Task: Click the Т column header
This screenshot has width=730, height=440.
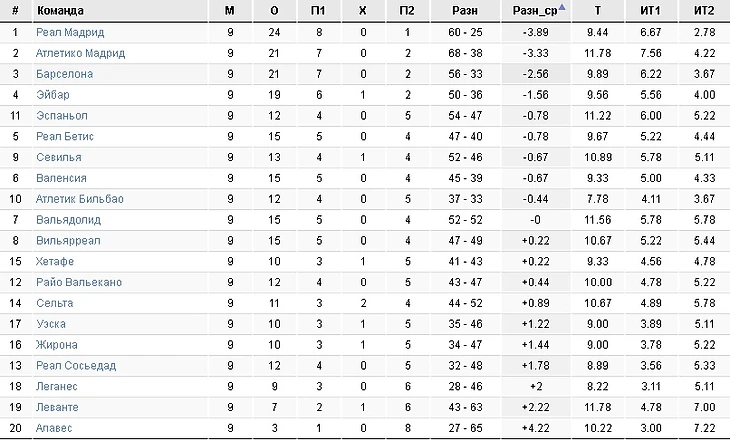Action: tap(597, 10)
